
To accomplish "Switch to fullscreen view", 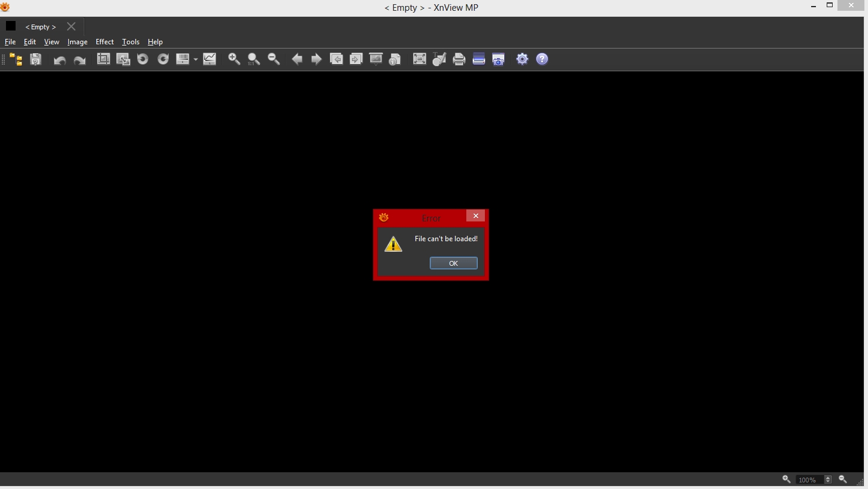I will click(x=420, y=59).
